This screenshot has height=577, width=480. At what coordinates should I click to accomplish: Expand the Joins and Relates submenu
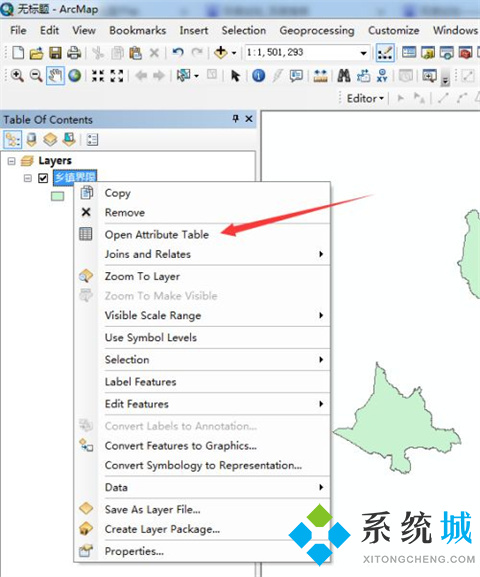(216, 254)
